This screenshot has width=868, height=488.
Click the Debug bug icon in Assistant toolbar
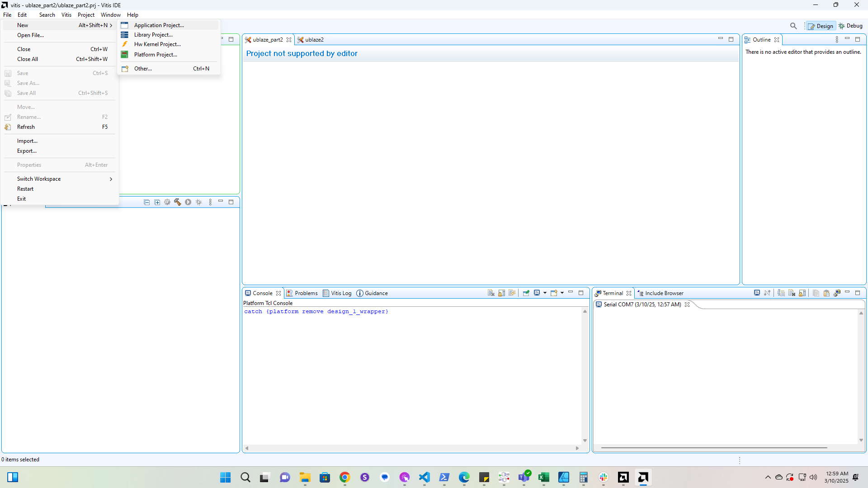199,202
